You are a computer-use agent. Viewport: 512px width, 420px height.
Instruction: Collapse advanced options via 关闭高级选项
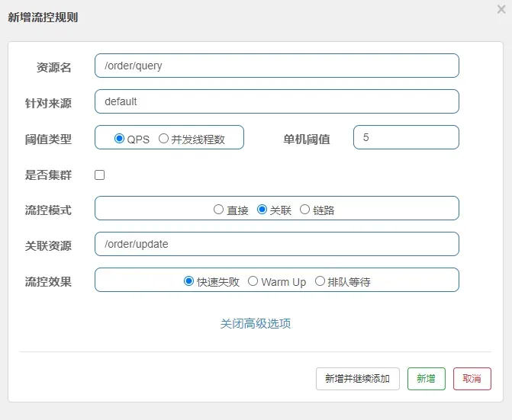coord(256,323)
